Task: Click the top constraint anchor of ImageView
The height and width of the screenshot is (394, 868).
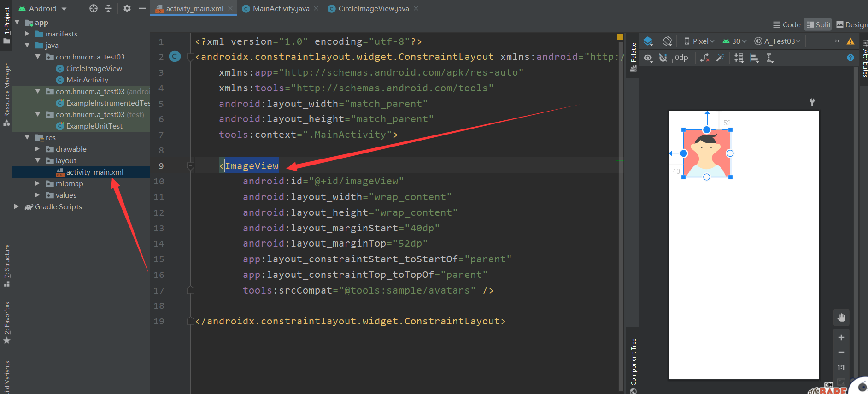Action: [x=706, y=130]
